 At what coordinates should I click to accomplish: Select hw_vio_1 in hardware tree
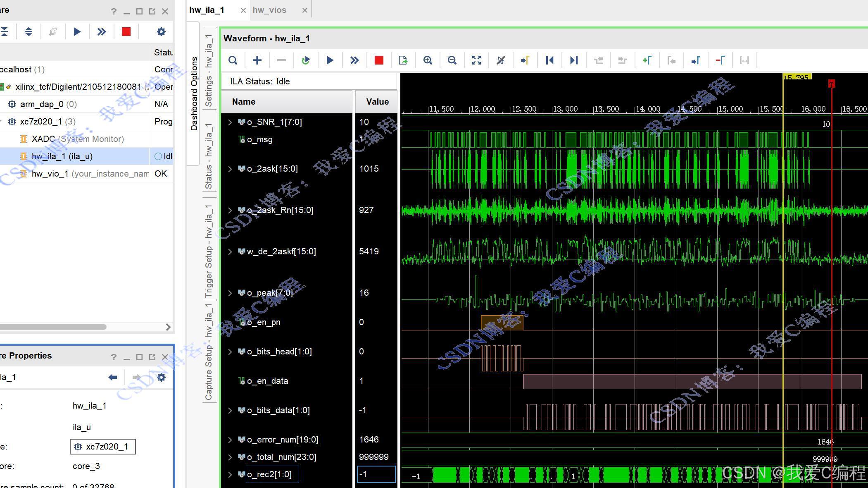[50, 174]
